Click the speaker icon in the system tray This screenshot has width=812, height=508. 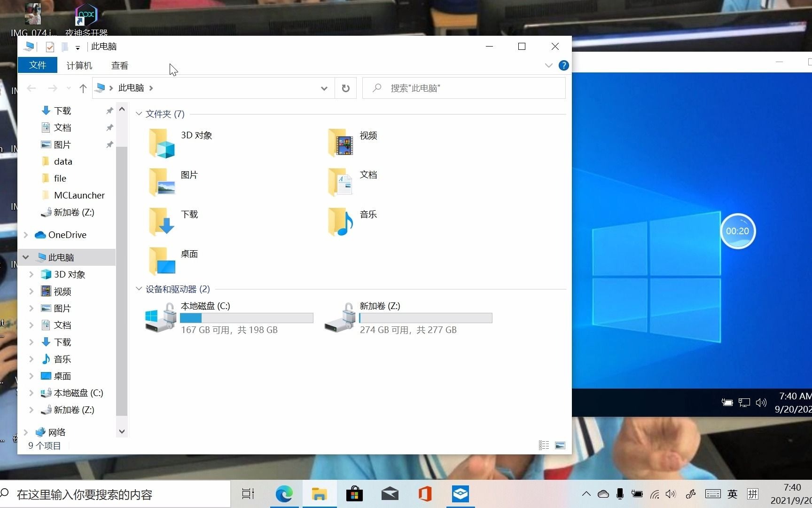point(671,494)
